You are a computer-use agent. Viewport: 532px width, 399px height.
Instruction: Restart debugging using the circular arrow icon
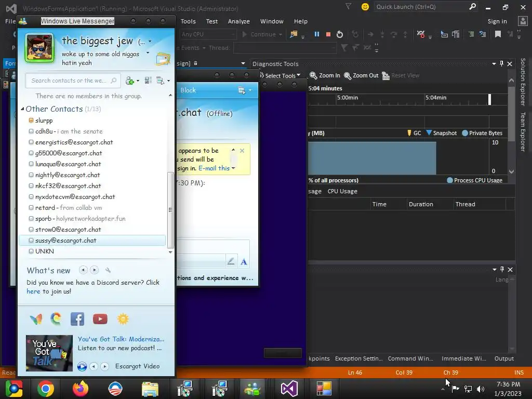pyautogui.click(x=340, y=34)
